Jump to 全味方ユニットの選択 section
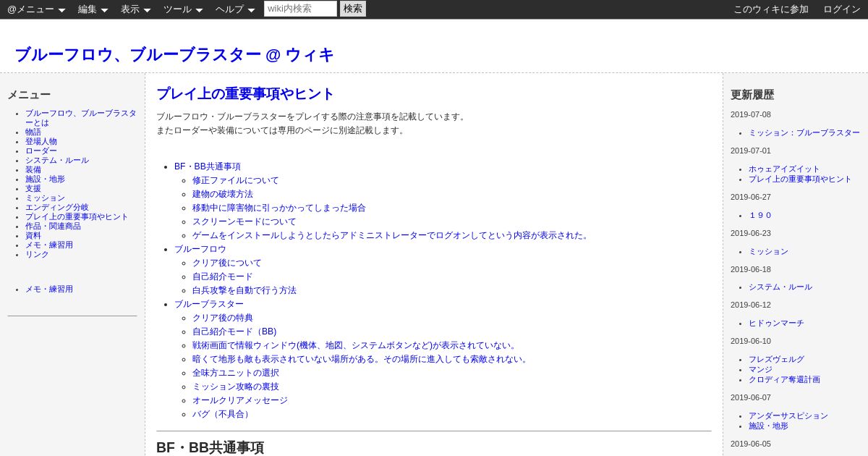This screenshot has width=868, height=456. tap(236, 373)
